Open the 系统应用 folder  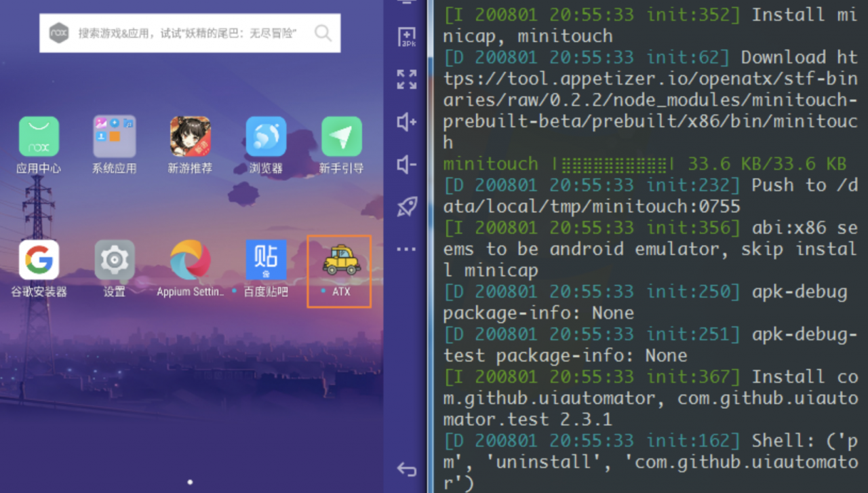(114, 136)
